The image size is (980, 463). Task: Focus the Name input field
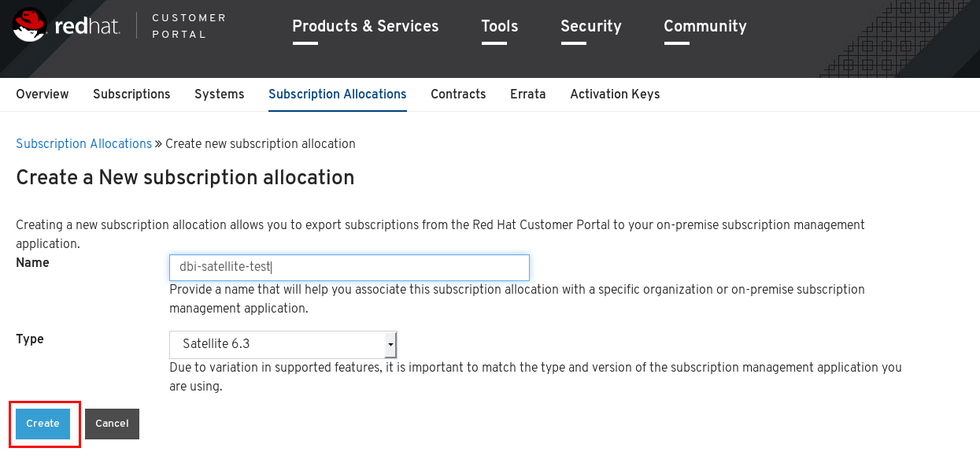tap(349, 268)
